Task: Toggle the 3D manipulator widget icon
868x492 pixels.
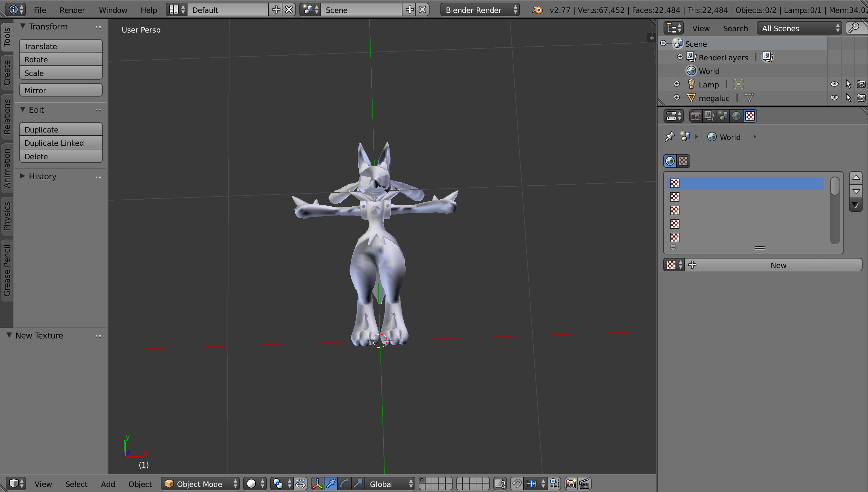Action: [x=317, y=484]
